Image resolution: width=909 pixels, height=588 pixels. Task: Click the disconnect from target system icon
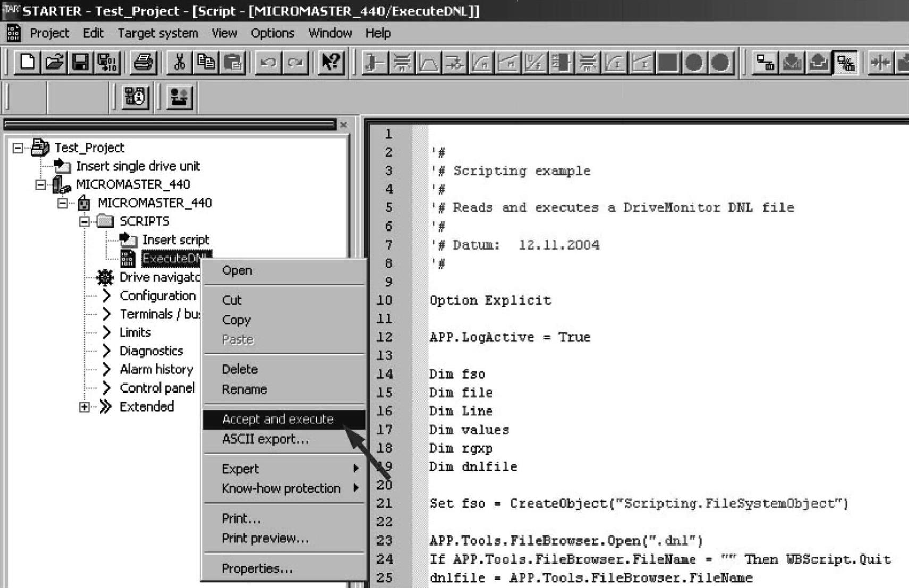click(x=845, y=63)
